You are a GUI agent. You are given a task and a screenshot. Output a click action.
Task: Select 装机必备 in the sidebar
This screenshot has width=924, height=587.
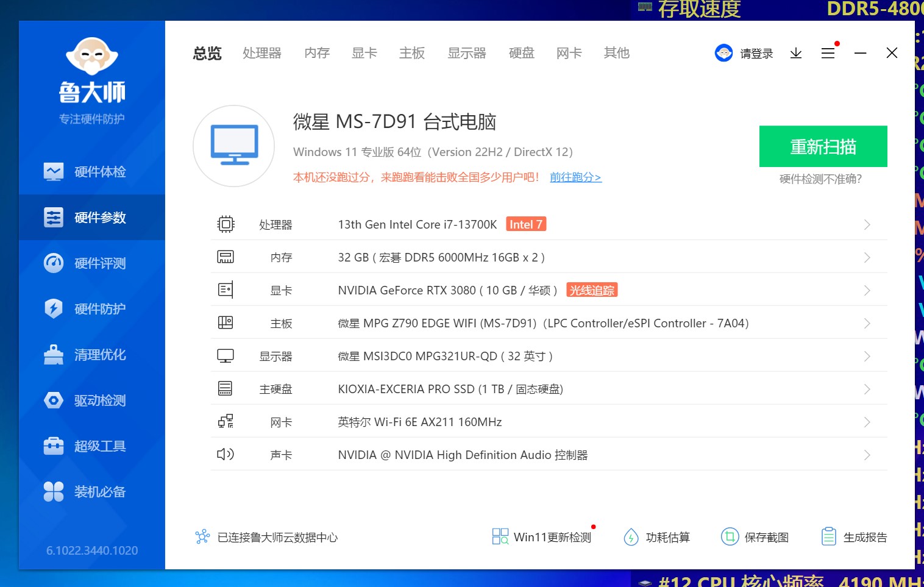91,491
